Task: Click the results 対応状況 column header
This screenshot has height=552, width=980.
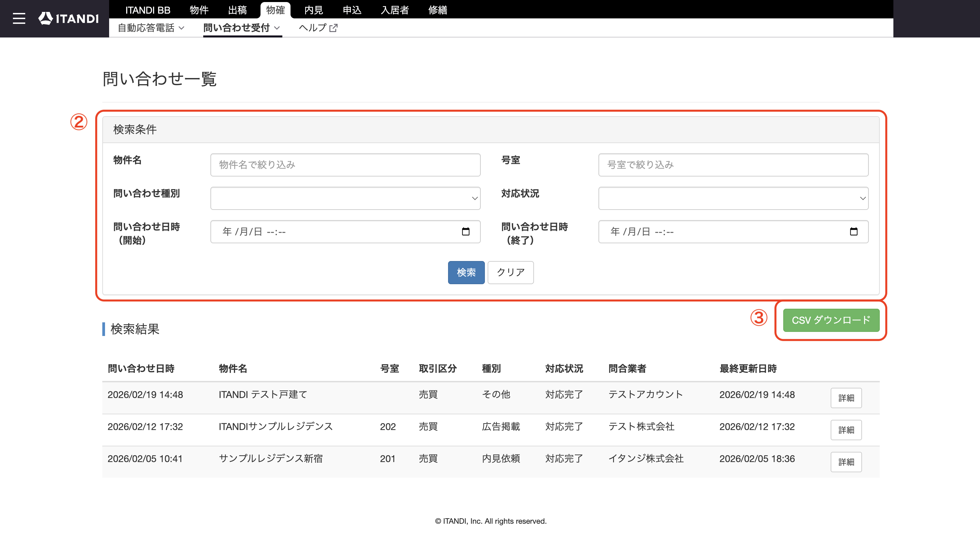Action: 564,368
